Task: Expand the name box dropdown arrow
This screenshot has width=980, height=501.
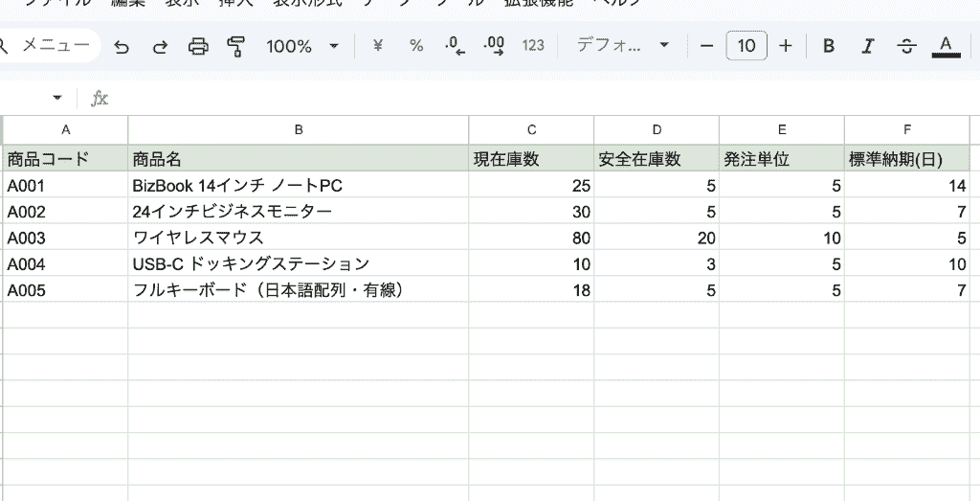Action: (x=57, y=98)
